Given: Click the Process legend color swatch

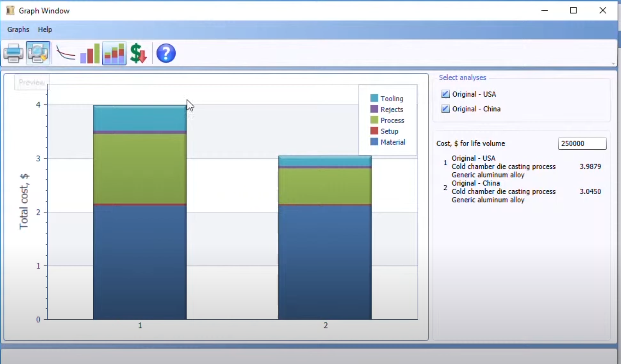Looking at the screenshot, I should pos(374,120).
